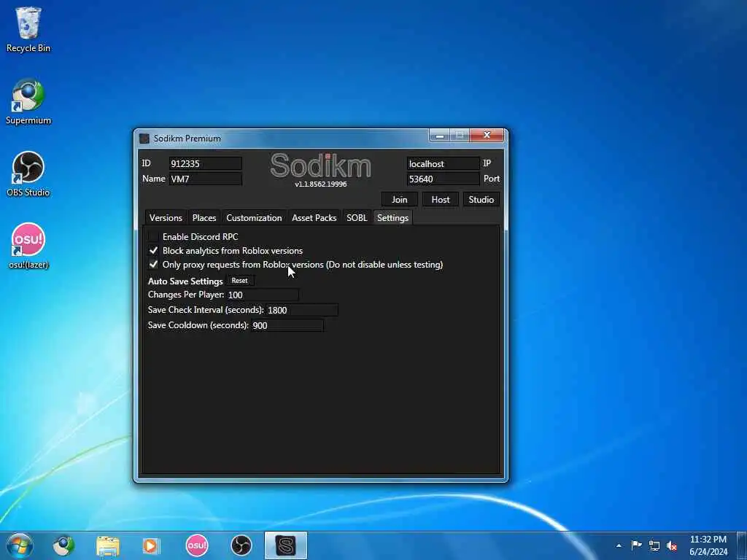
Task: Click the version text v1.1.8562.19996
Action: (321, 184)
